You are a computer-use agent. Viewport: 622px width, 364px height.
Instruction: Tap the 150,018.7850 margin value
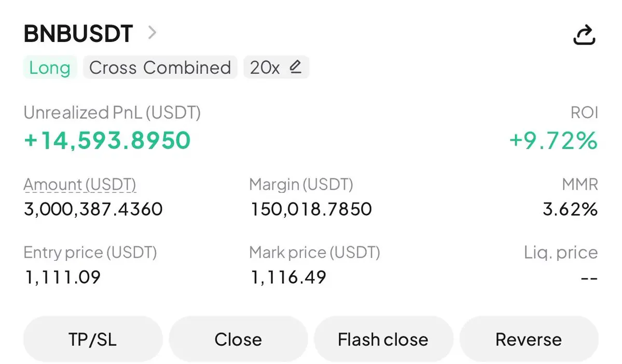[311, 209]
